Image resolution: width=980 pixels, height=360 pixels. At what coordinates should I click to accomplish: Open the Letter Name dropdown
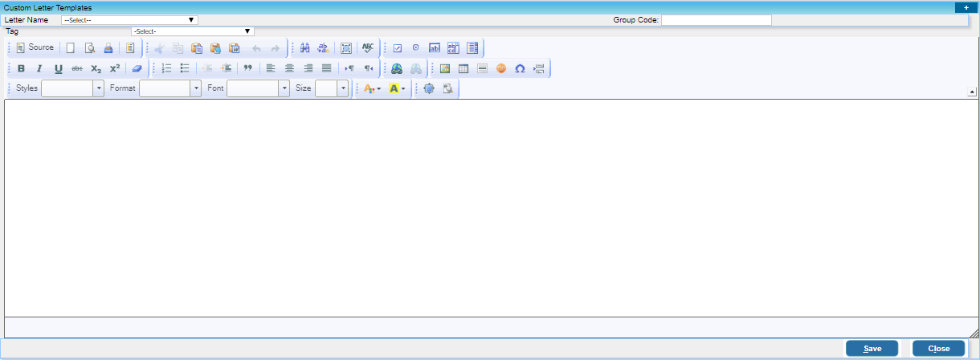[129, 20]
